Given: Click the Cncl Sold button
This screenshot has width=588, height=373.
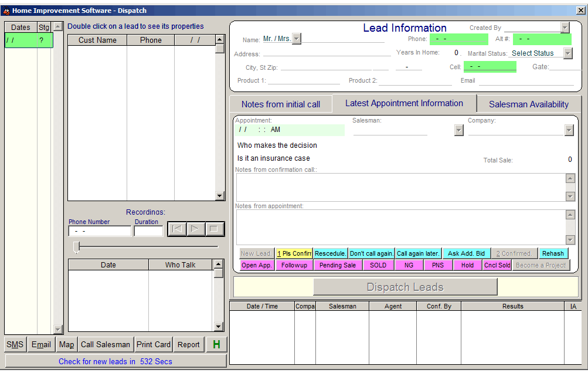Looking at the screenshot, I should tap(497, 265).
